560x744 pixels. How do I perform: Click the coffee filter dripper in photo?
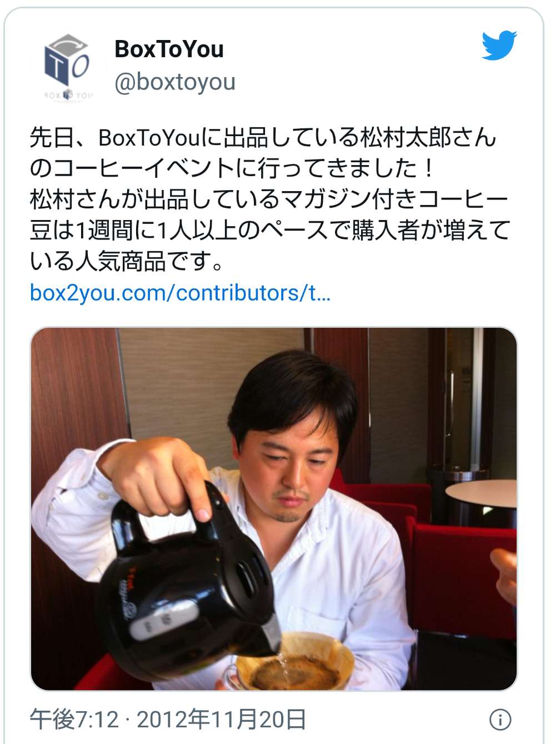[294, 661]
